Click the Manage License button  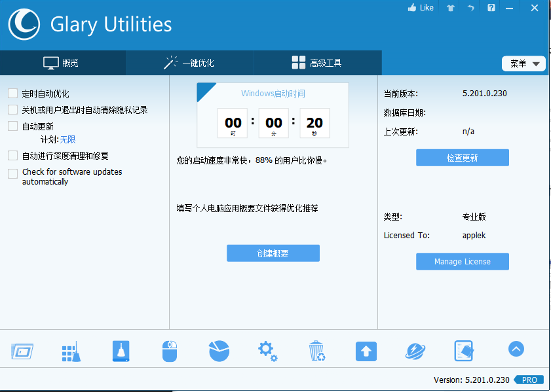[x=463, y=262]
